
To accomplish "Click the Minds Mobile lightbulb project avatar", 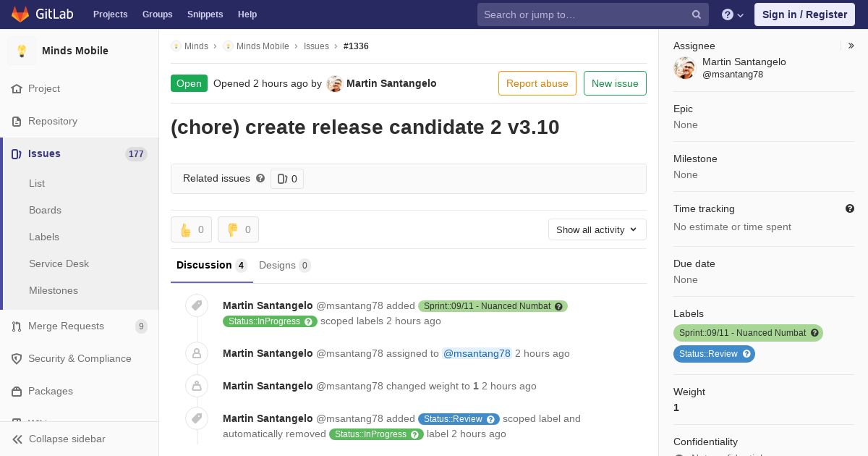I will (x=22, y=51).
